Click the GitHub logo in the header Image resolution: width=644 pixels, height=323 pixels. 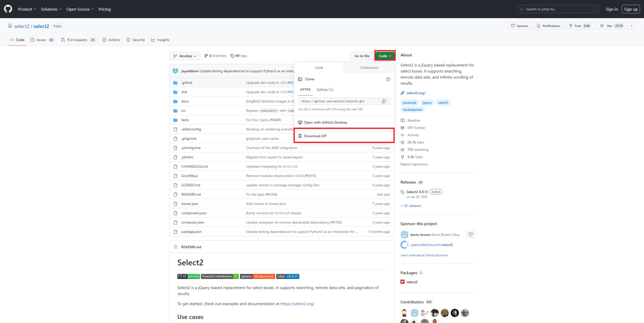pyautogui.click(x=8, y=9)
